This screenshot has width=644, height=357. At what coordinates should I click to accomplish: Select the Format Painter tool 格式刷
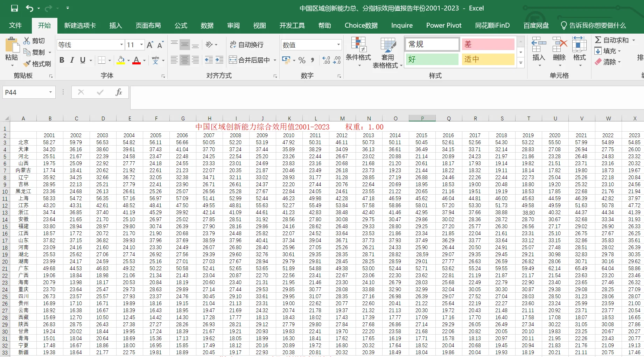pyautogui.click(x=37, y=63)
